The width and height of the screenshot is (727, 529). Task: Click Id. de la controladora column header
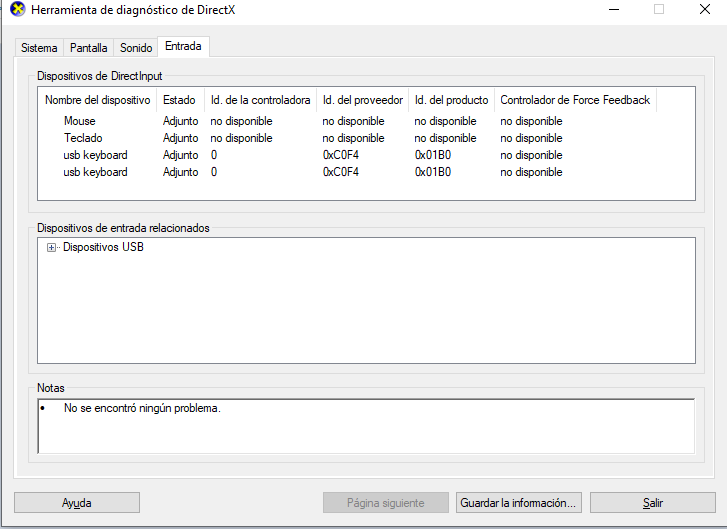click(261, 100)
